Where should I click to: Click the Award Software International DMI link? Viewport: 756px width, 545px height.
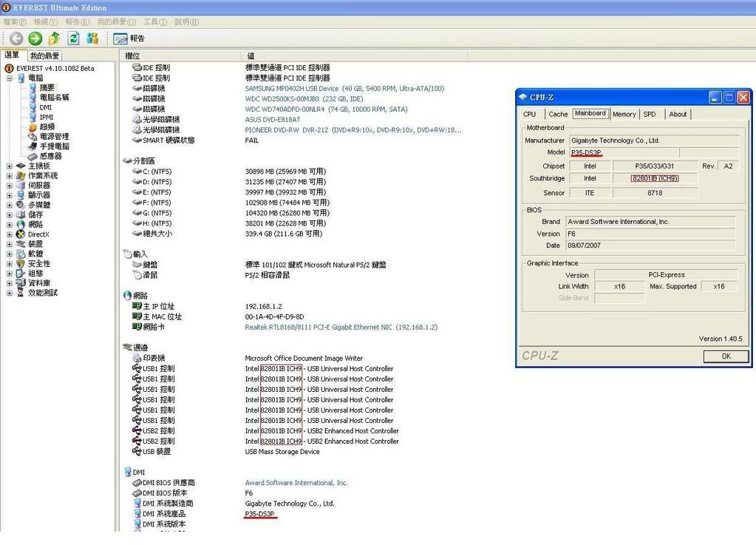296,483
